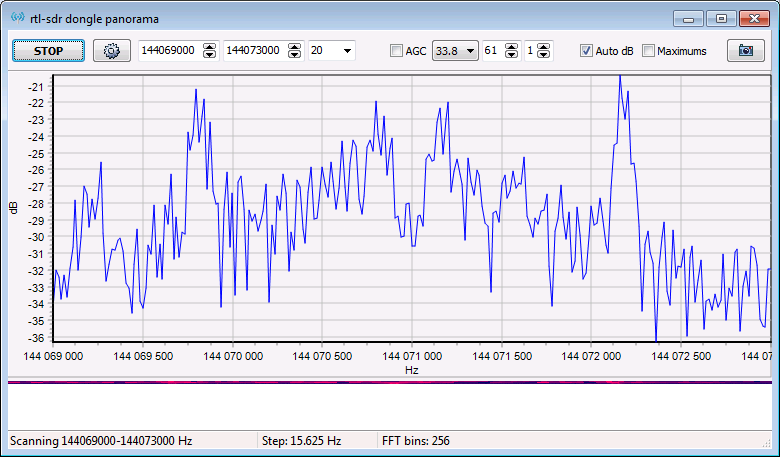Viewport: 780px width, 457px height.
Task: Click the STOP scanning button
Action: click(x=48, y=51)
